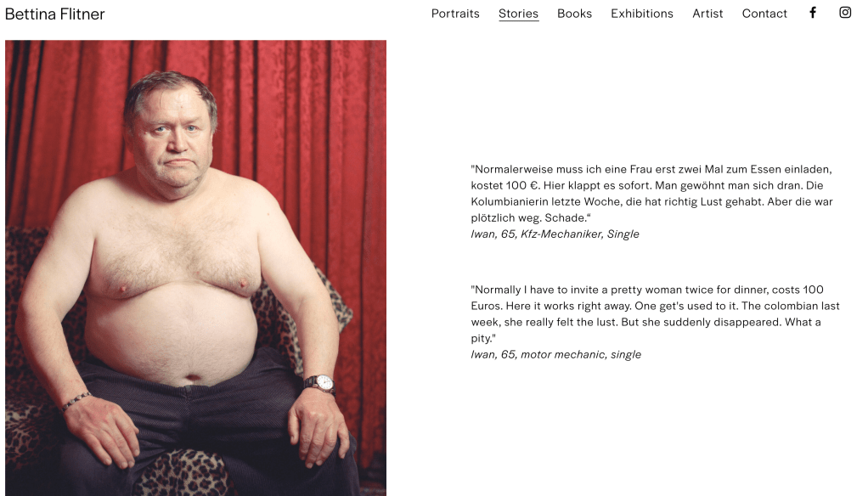The width and height of the screenshot is (868, 496).
Task: Select the underlined Stories menu item
Action: [518, 14]
